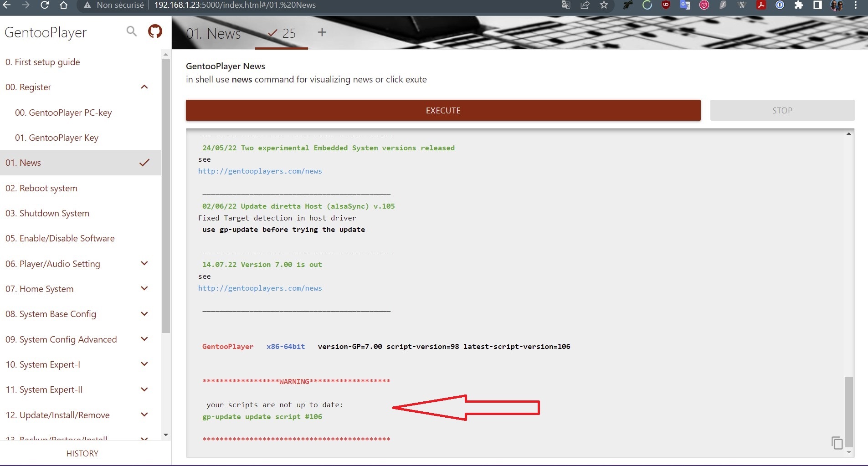
Task: Toggle the browser side panel
Action: 818,5
